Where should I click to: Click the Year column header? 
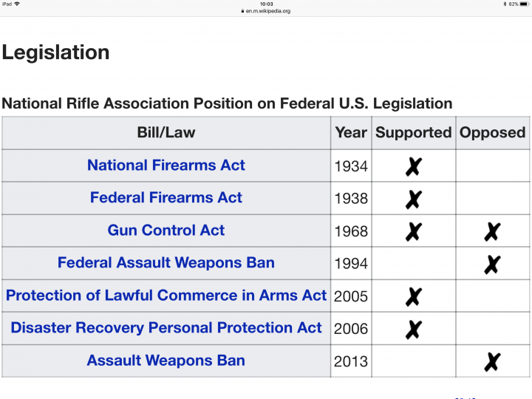351,133
